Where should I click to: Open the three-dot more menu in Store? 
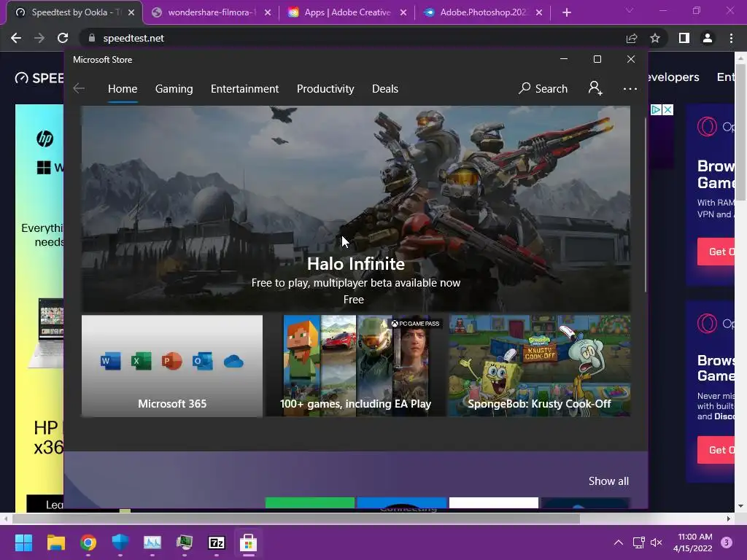[x=630, y=88]
